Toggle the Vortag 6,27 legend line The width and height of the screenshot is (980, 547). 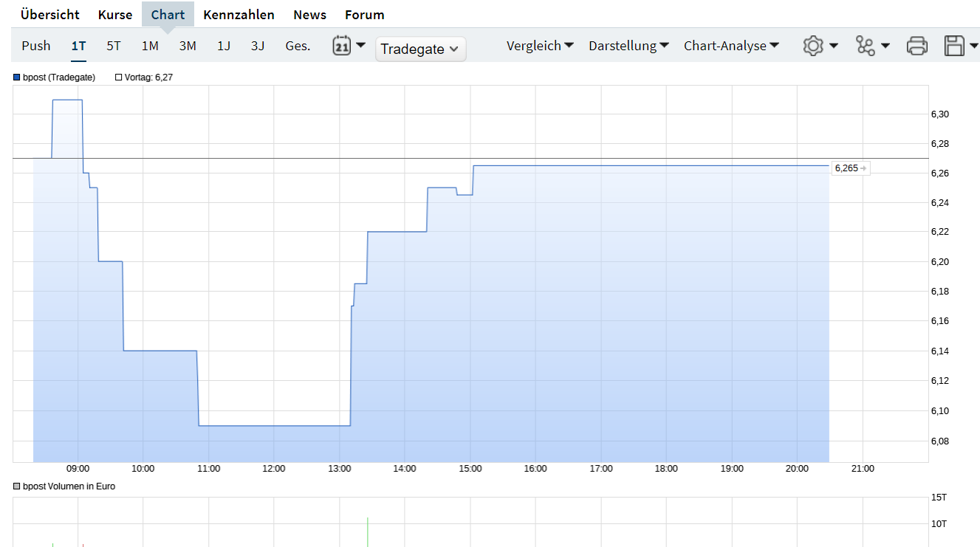point(143,78)
